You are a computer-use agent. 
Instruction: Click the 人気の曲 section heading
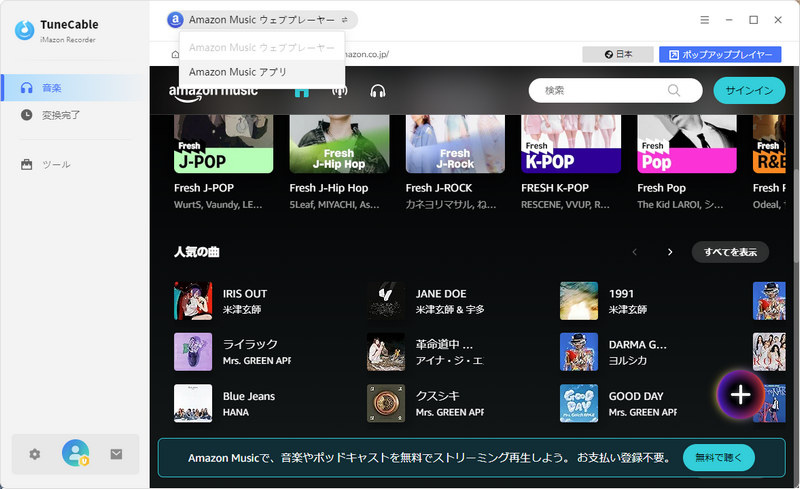point(196,252)
